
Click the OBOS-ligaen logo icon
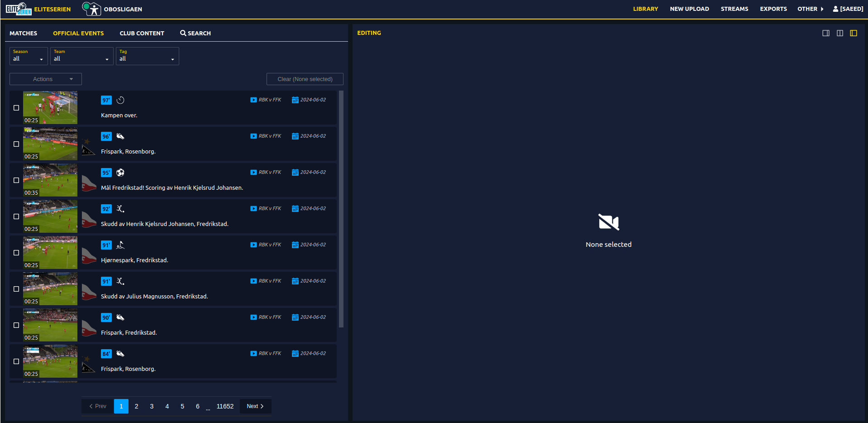[93, 9]
